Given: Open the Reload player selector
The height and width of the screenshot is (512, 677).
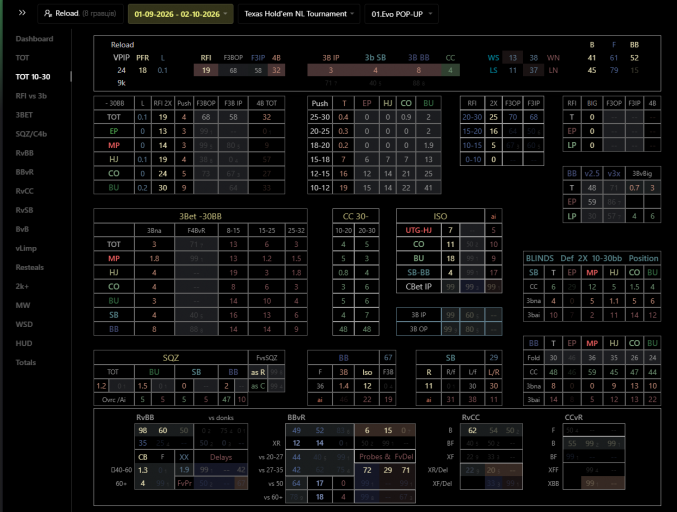Looking at the screenshot, I should click(80, 14).
